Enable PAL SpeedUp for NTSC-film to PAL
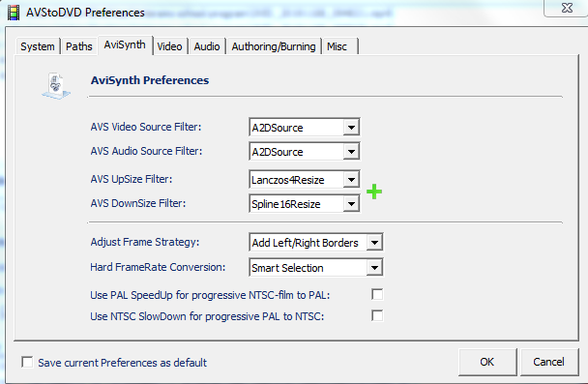588x384 pixels. 377,294
